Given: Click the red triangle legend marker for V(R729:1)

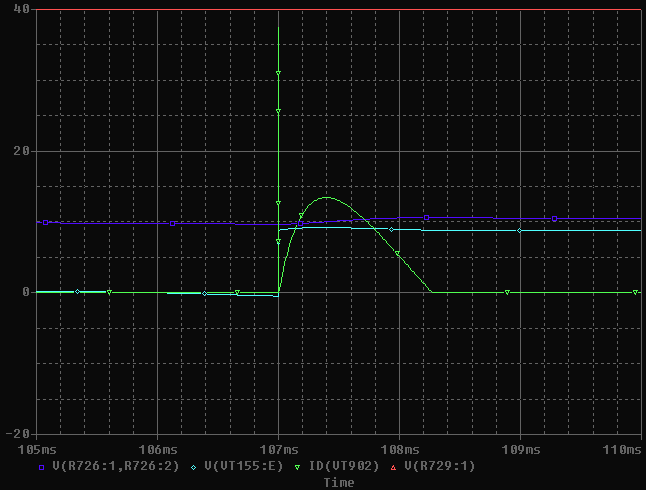Looking at the screenshot, I should [x=393, y=467].
